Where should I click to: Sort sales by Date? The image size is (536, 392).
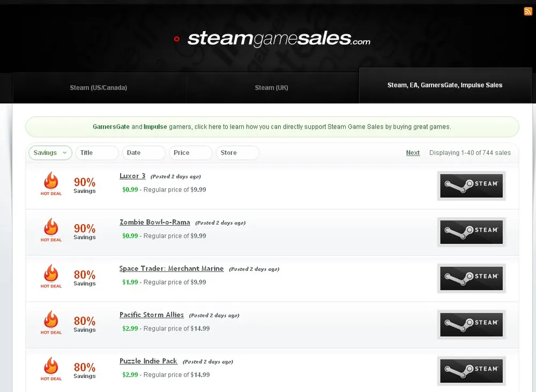143,153
